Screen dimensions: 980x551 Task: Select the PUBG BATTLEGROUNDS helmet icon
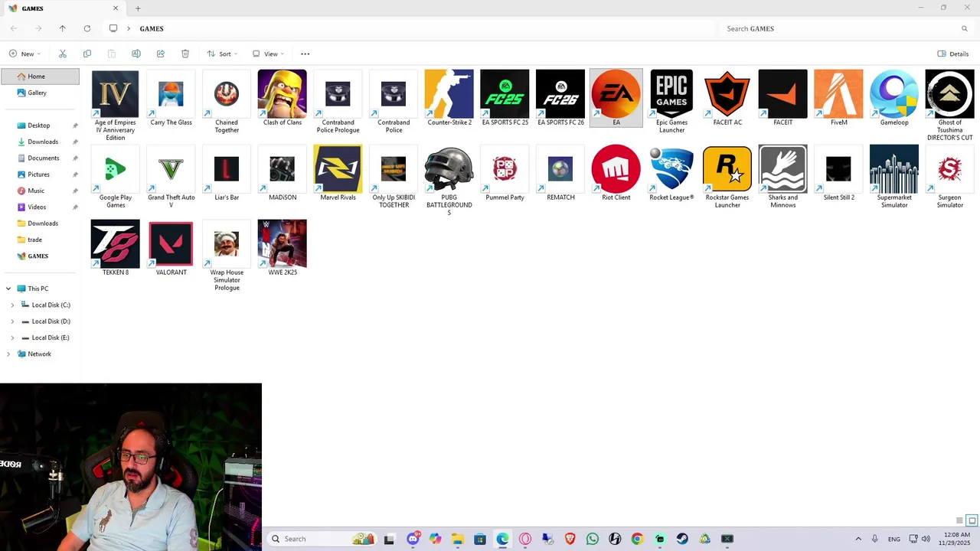(x=449, y=169)
